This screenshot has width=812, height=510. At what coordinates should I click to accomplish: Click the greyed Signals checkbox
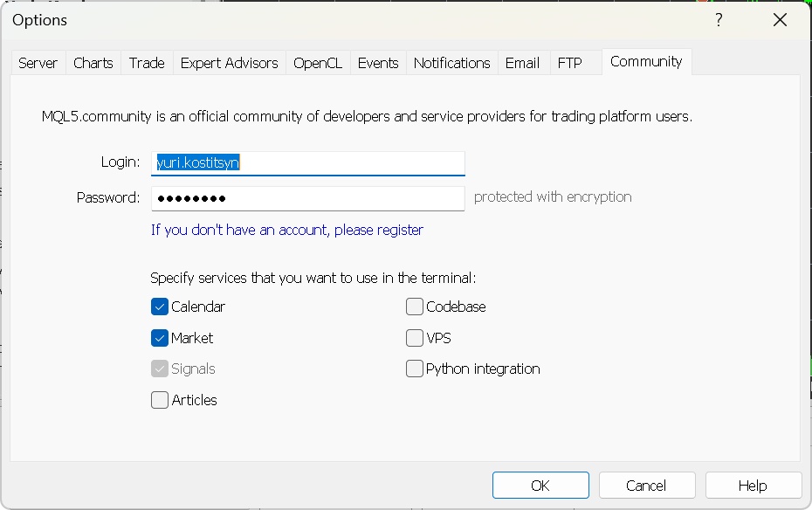point(160,369)
